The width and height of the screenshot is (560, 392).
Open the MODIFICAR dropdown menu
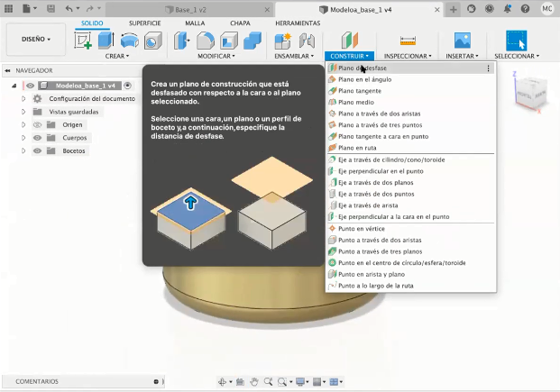tap(216, 57)
